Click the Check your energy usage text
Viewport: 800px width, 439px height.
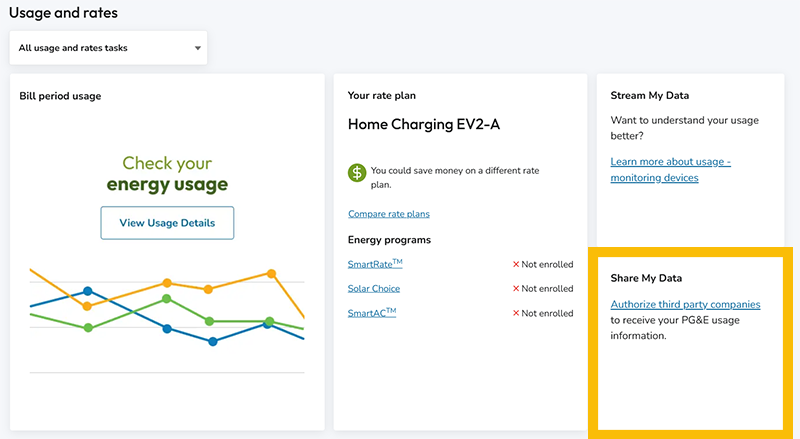(x=167, y=174)
